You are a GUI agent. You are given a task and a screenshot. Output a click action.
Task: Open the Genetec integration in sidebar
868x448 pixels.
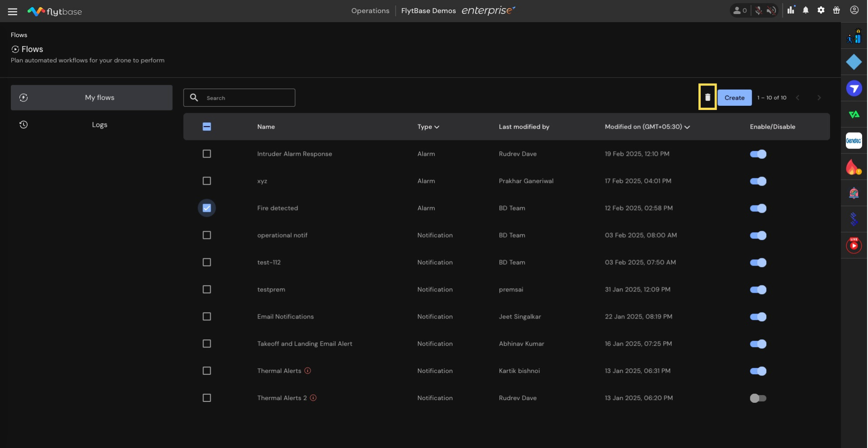854,141
